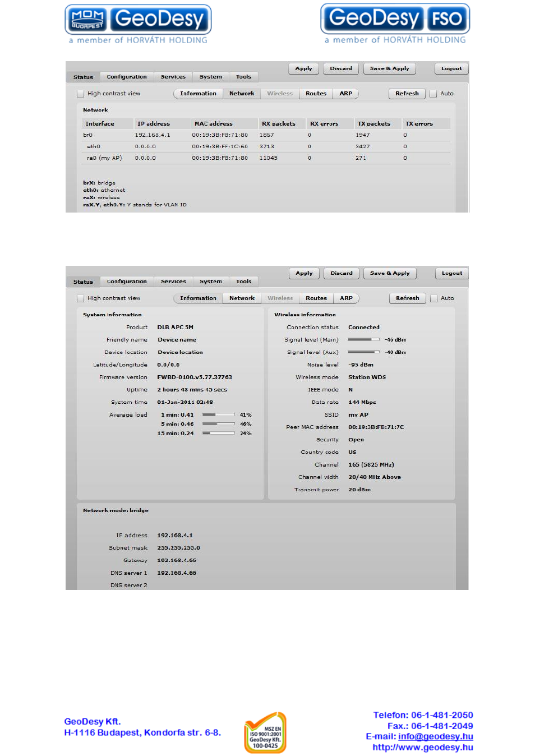Click Save & Apply on the System information panel
535x756 pixels.
[390, 273]
